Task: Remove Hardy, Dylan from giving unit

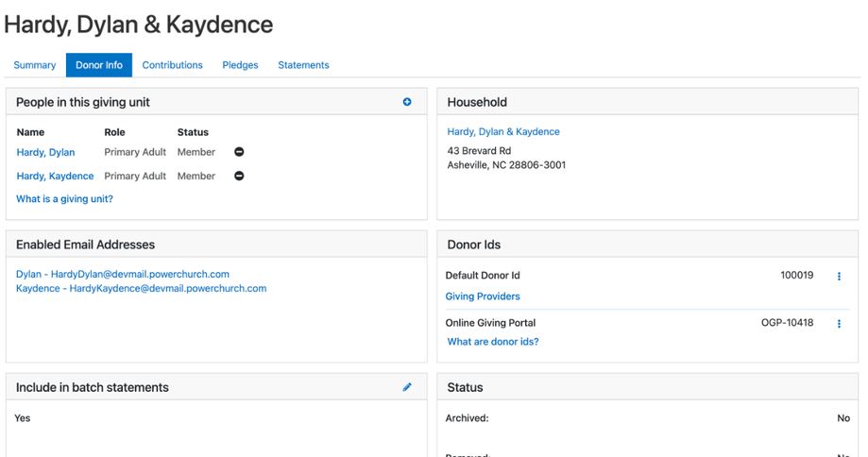Action: 239,152
